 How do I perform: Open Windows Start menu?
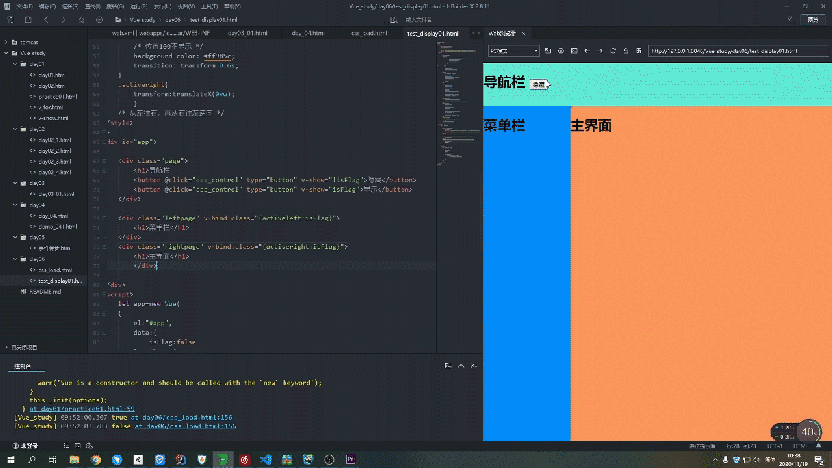tap(11, 460)
